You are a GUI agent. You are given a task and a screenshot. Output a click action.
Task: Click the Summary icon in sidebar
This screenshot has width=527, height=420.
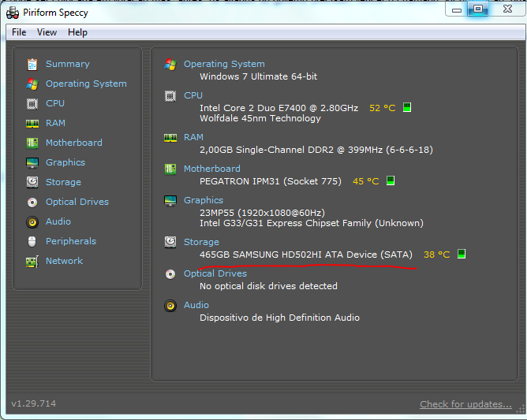(32, 64)
